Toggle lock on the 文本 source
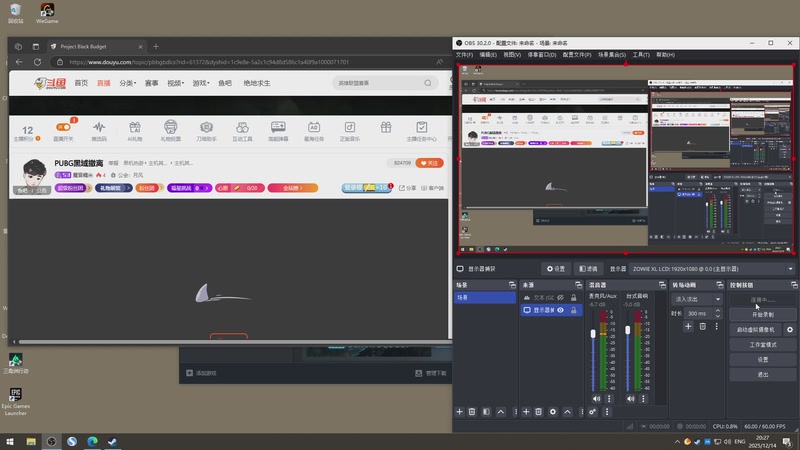Viewport: 800px width, 450px height. [x=573, y=297]
